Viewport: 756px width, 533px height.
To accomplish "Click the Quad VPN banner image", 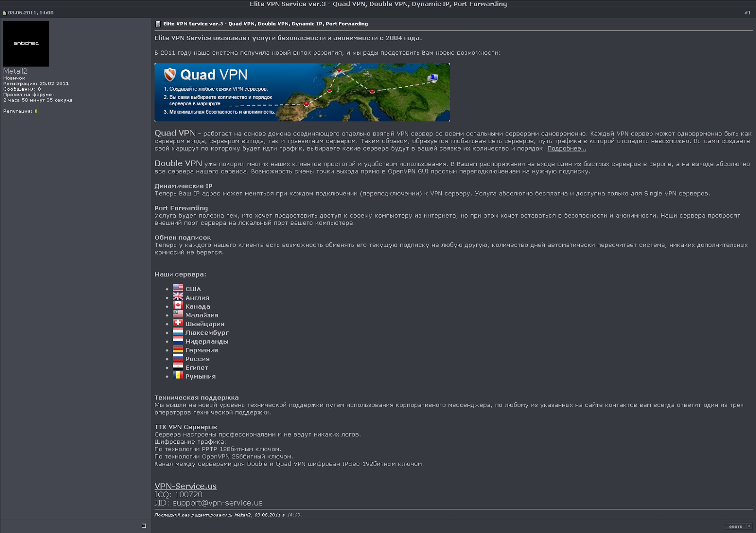I will tap(302, 93).
